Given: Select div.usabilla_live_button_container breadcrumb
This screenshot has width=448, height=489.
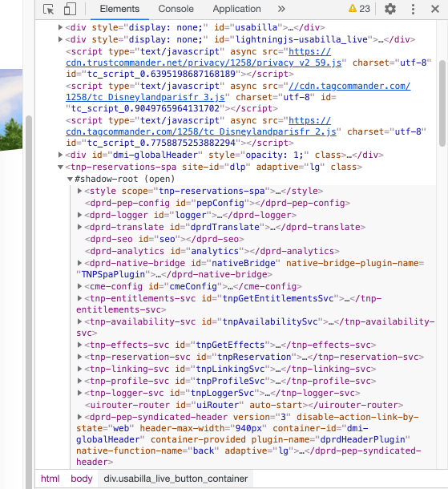Looking at the screenshot, I should tap(176, 479).
